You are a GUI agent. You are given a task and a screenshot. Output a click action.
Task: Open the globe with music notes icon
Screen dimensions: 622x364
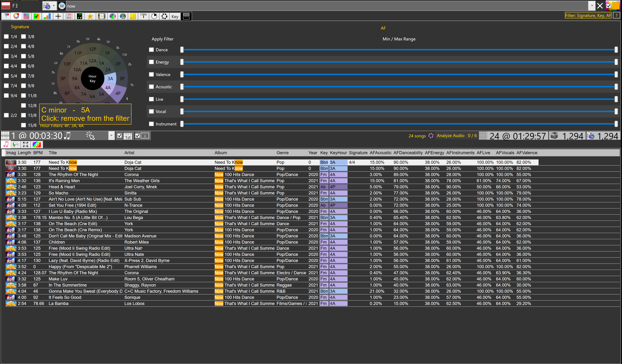pos(123,16)
